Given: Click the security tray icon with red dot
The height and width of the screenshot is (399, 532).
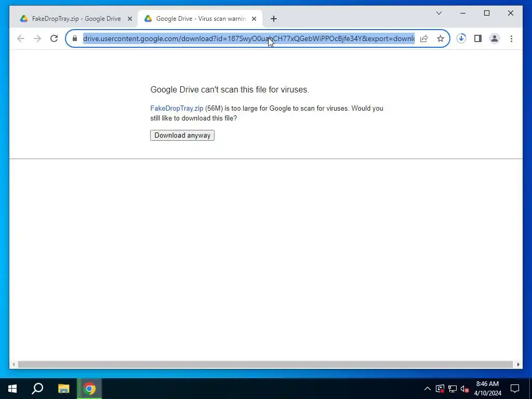Looking at the screenshot, I should [440, 389].
